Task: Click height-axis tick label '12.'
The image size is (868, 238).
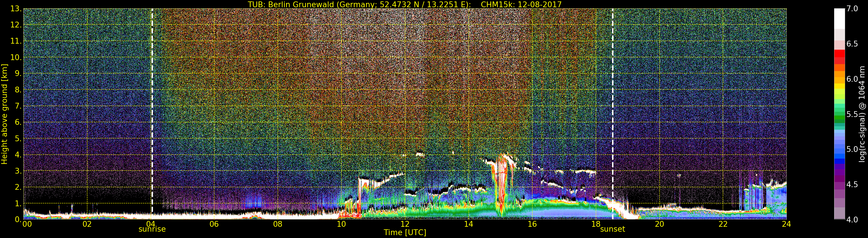Action: [16, 25]
